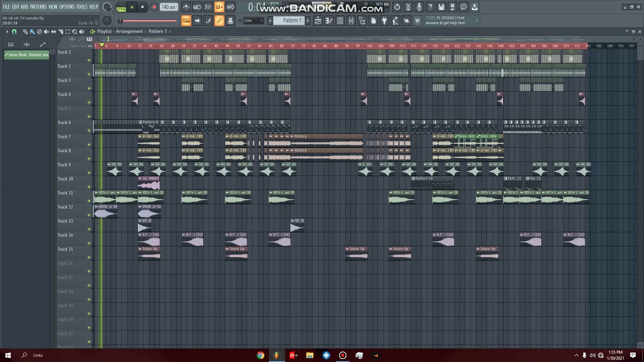644x362 pixels.
Task: Click the microphone one-click recording icon
Action: tap(419, 7)
